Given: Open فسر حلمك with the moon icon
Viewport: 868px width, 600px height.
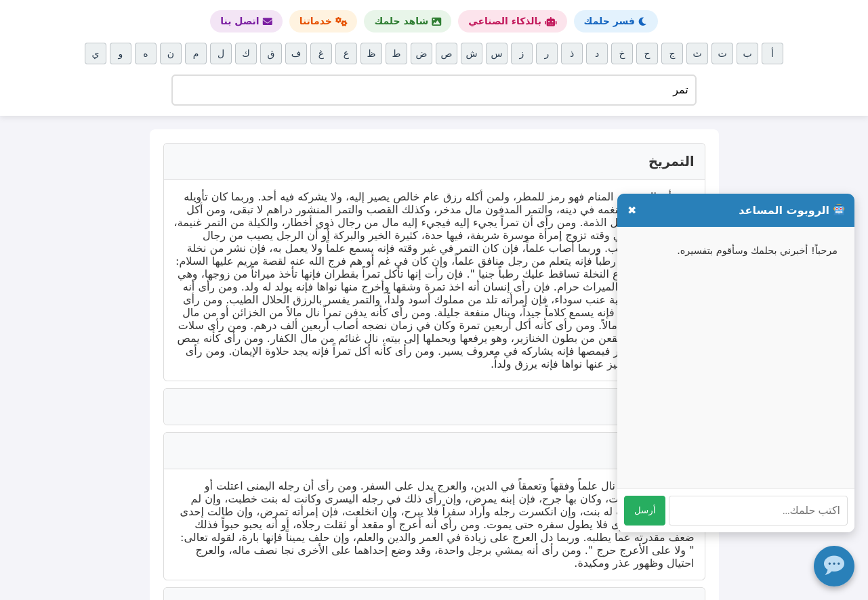Looking at the screenshot, I should (641, 21).
